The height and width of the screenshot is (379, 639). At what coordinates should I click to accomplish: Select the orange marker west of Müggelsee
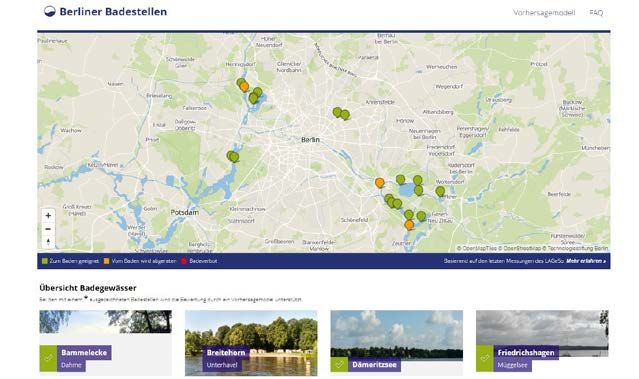[x=379, y=183]
